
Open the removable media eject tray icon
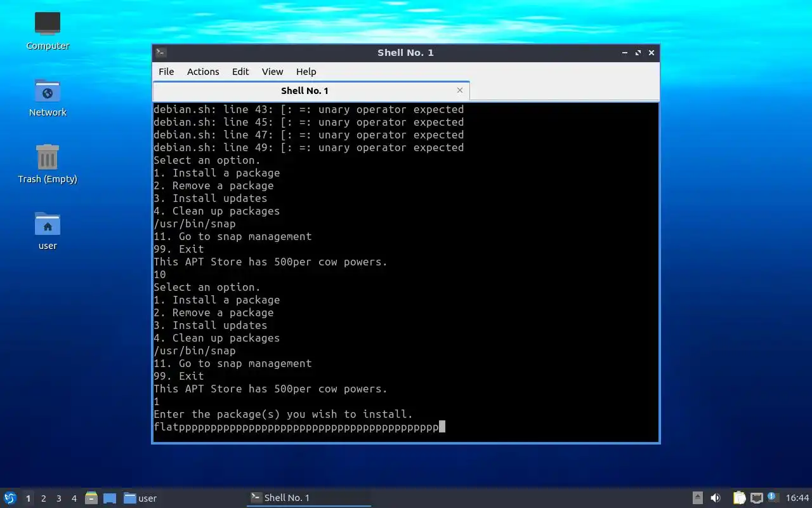pos(697,498)
